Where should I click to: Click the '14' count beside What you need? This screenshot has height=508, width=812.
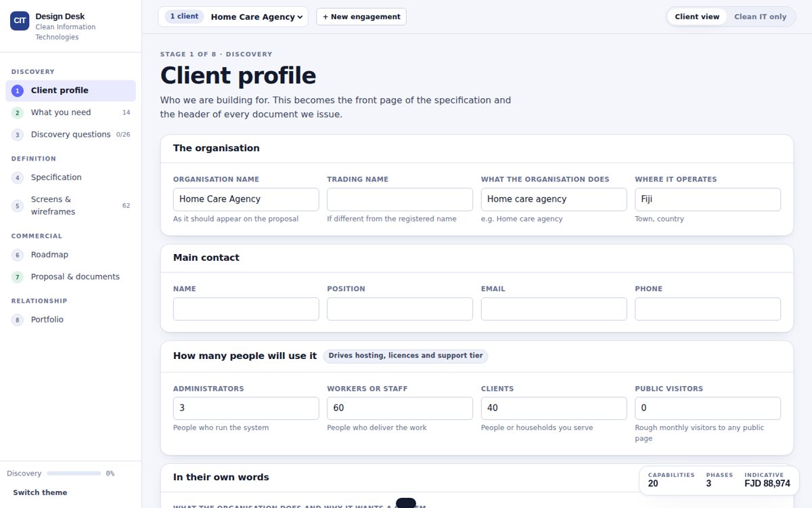126,113
